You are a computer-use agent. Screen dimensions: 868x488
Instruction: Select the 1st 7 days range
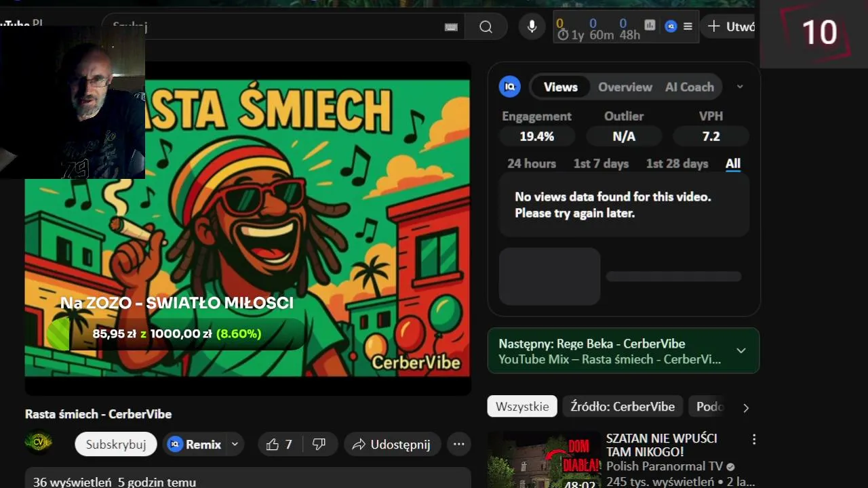601,163
